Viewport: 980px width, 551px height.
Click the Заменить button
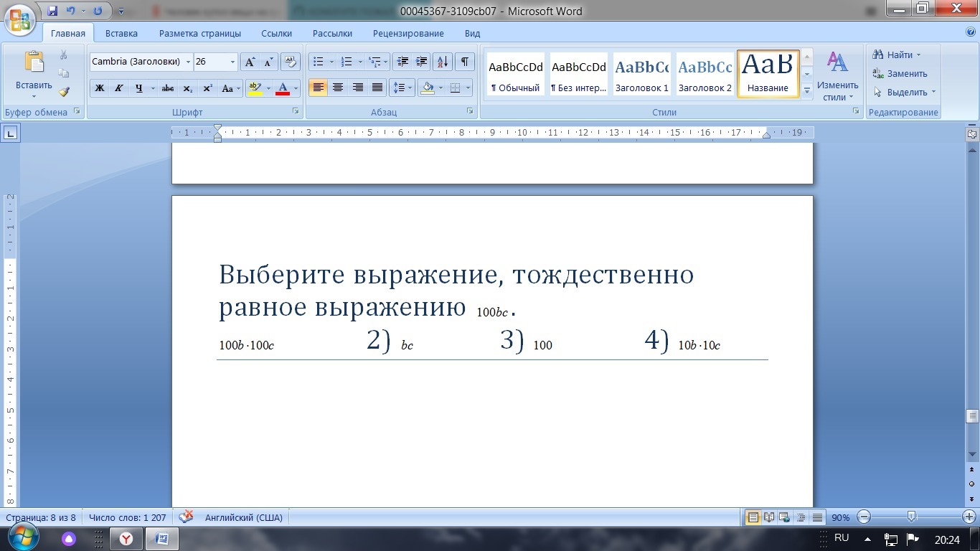907,73
